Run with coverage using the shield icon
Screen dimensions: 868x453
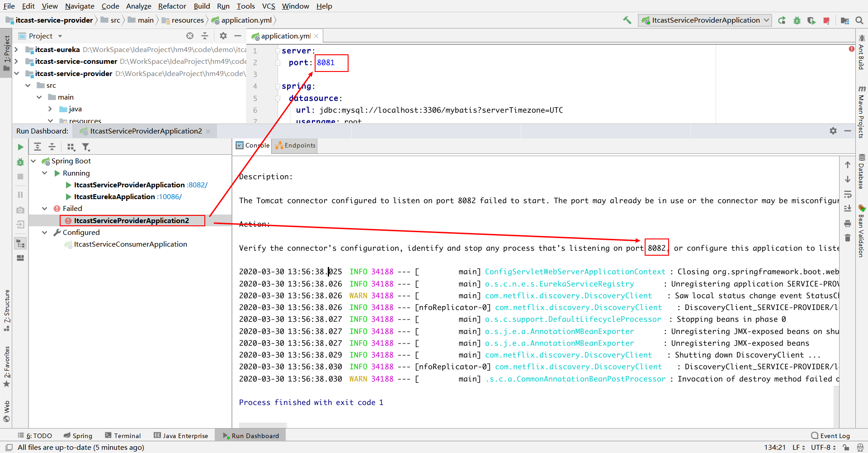click(x=811, y=20)
